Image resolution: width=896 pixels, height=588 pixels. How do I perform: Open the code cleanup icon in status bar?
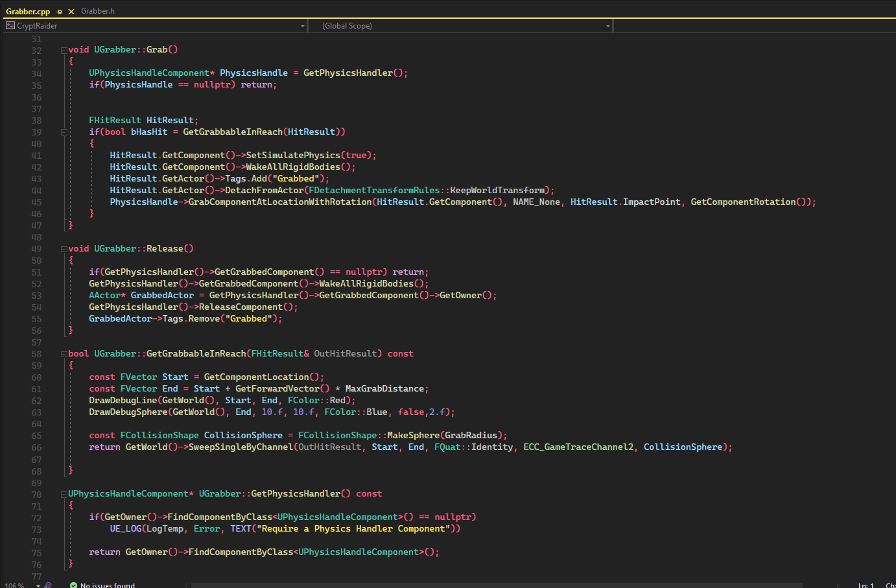[48, 585]
